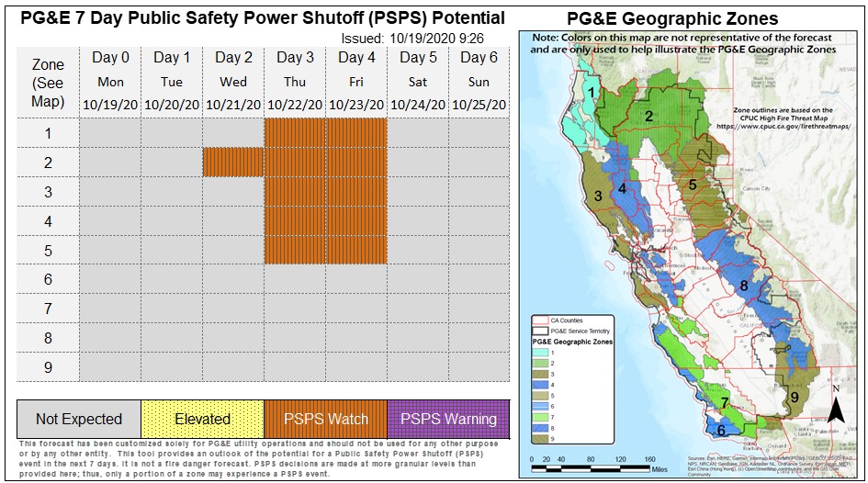The height and width of the screenshot is (483, 868).
Task: Click the purple PSPS Warning legend box
Action: pyautogui.click(x=448, y=419)
